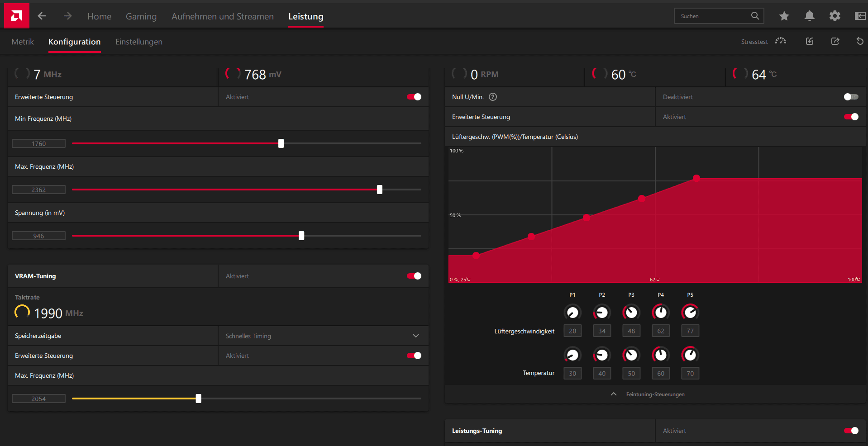Image resolution: width=868 pixels, height=446 pixels.
Task: Click P4 fan speed field 62
Action: coord(661,331)
